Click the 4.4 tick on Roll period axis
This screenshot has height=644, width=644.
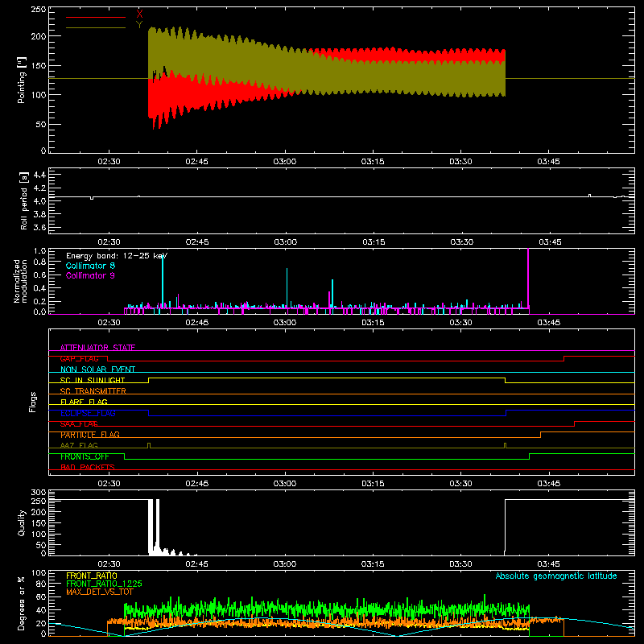39,175
